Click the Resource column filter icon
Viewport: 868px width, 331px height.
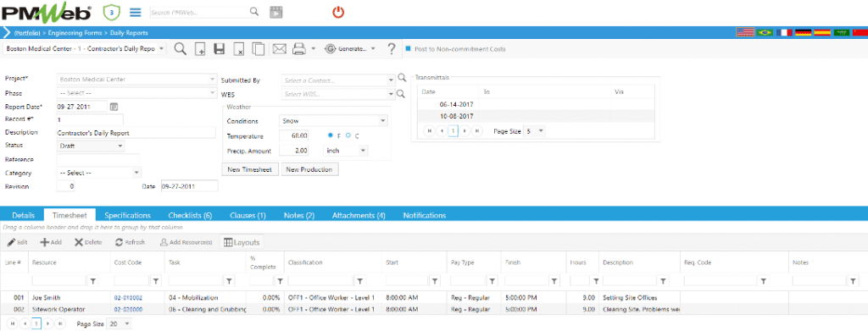93,281
